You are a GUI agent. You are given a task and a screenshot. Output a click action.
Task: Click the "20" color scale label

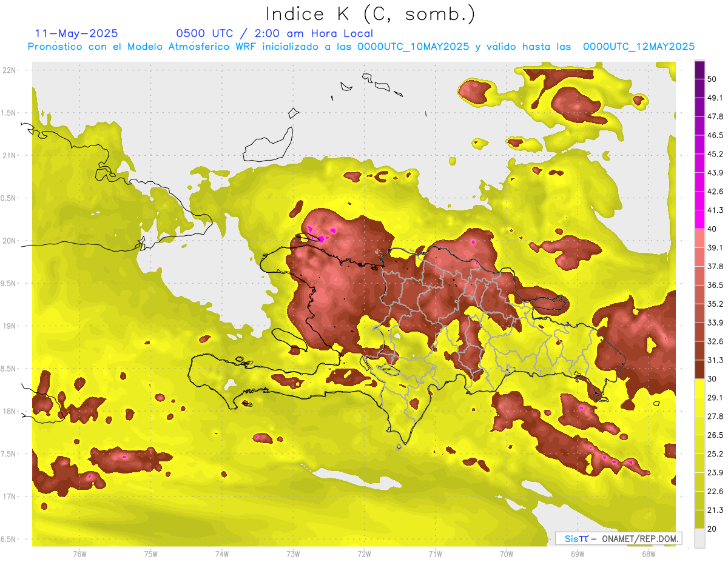pyautogui.click(x=712, y=529)
